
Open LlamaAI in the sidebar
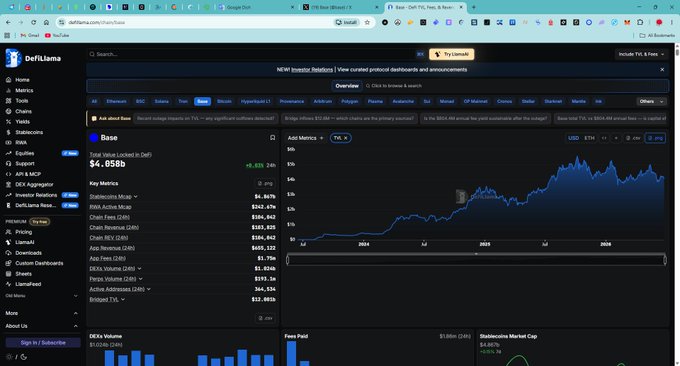(20, 242)
